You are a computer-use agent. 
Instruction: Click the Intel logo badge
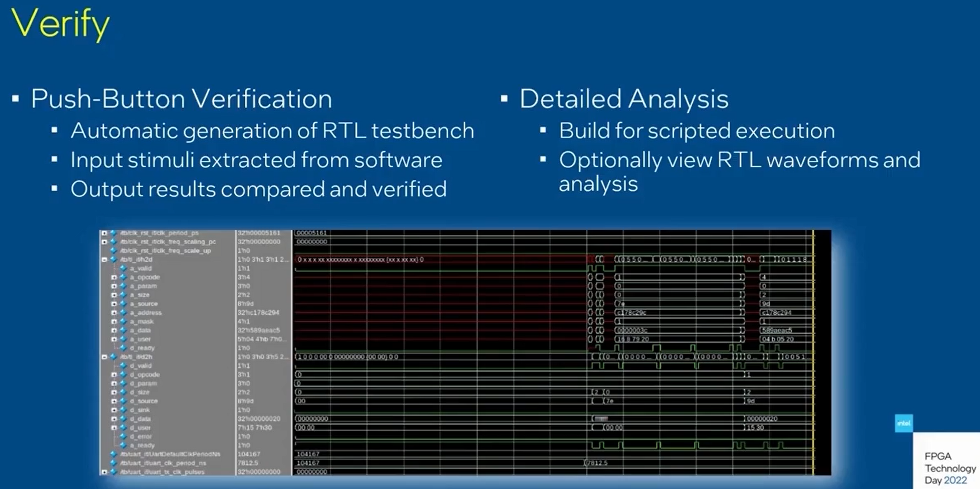tap(904, 423)
